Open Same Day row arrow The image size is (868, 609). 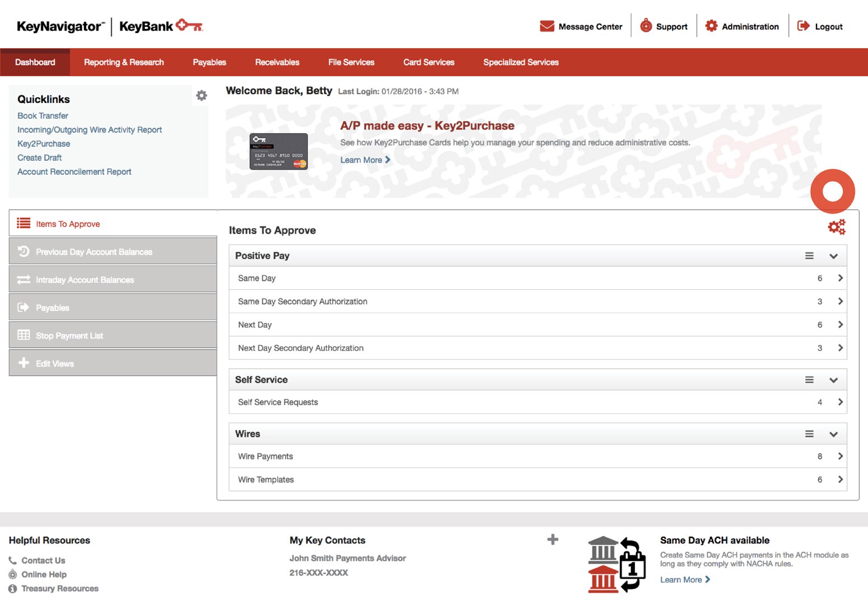(x=840, y=278)
